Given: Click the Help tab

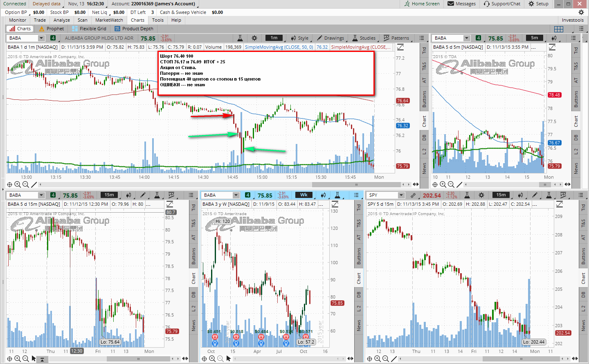Looking at the screenshot, I should [x=176, y=20].
